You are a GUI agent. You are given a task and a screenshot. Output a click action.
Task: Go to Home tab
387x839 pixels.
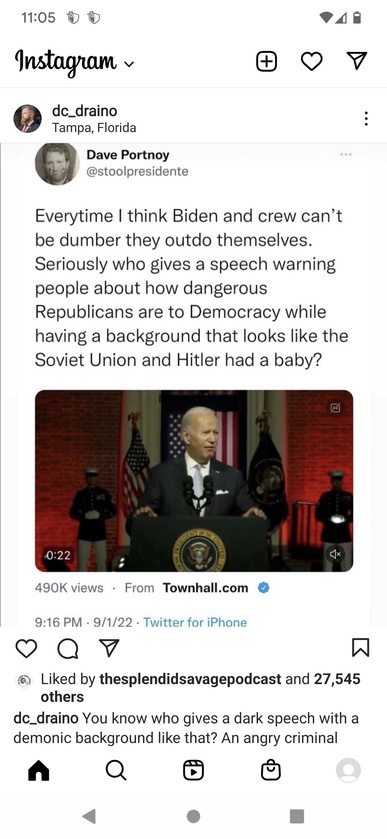click(x=38, y=771)
